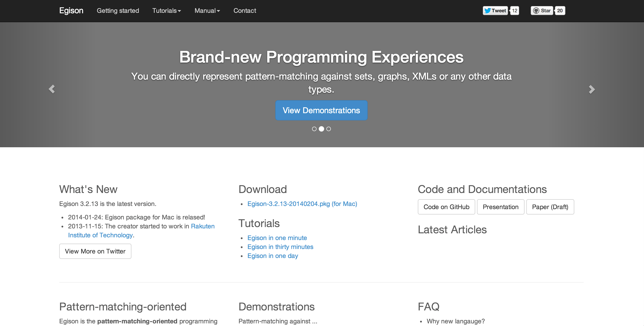The image size is (644, 326).
Task: Click View More on Twitter button
Action: 95,251
